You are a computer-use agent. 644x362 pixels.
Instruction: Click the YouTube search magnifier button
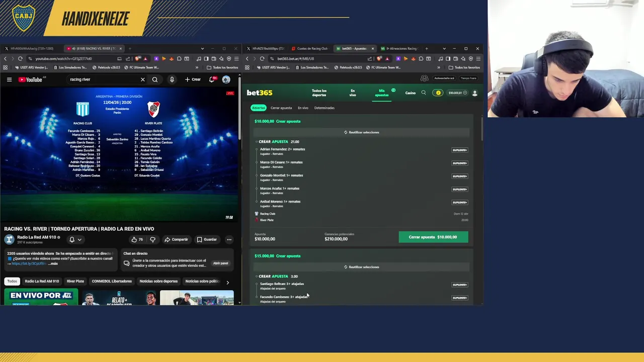click(155, 79)
